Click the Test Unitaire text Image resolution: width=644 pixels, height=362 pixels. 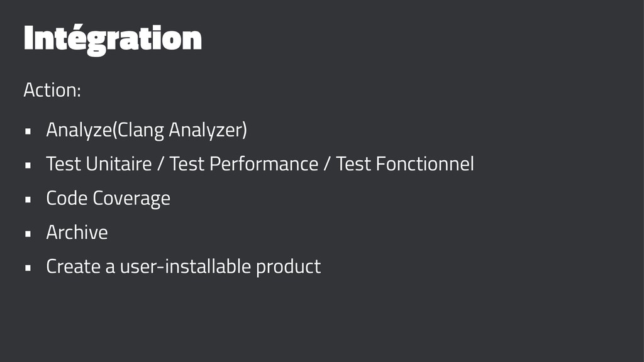tap(99, 165)
